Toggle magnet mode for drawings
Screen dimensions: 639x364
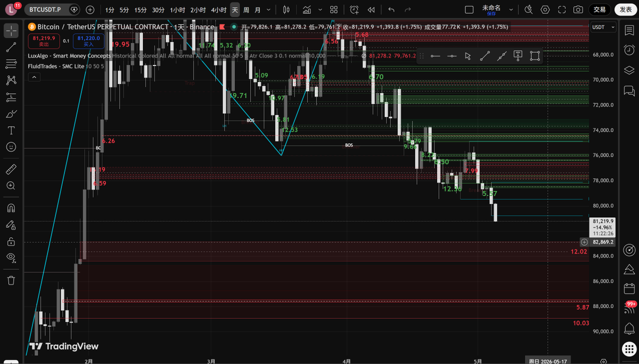point(11,208)
